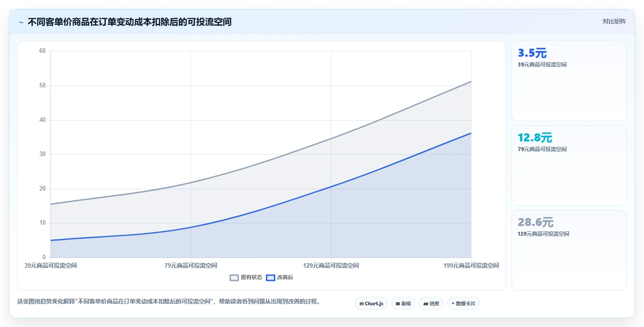This screenshot has height=327, width=644.
Task: Click the y-axis value 10
Action: point(43,223)
